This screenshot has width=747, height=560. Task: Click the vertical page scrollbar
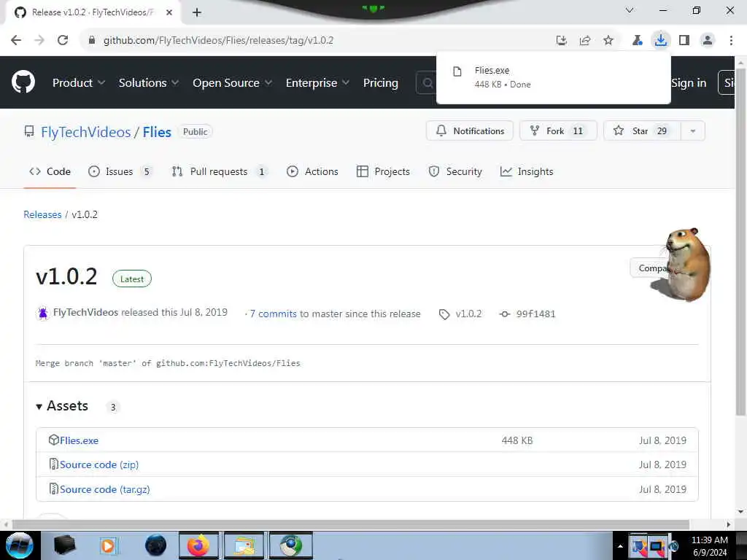[740, 243]
